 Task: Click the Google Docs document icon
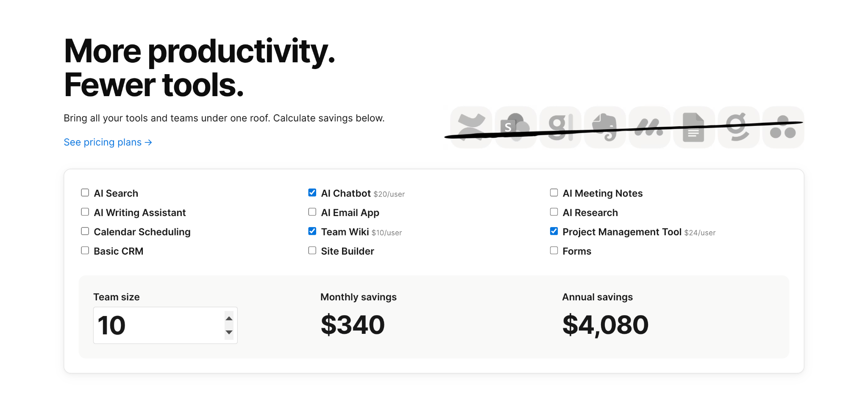tap(694, 127)
